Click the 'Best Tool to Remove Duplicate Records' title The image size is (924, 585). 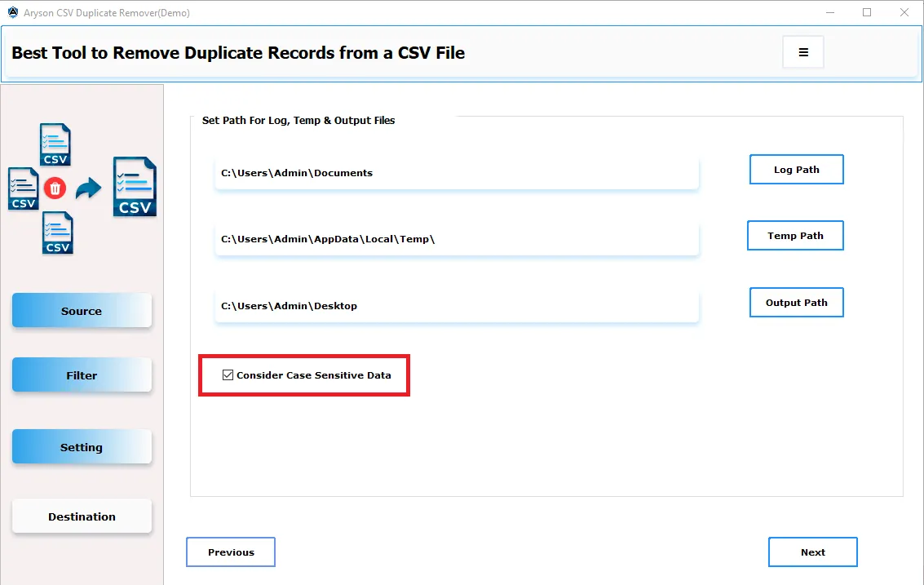coord(238,53)
